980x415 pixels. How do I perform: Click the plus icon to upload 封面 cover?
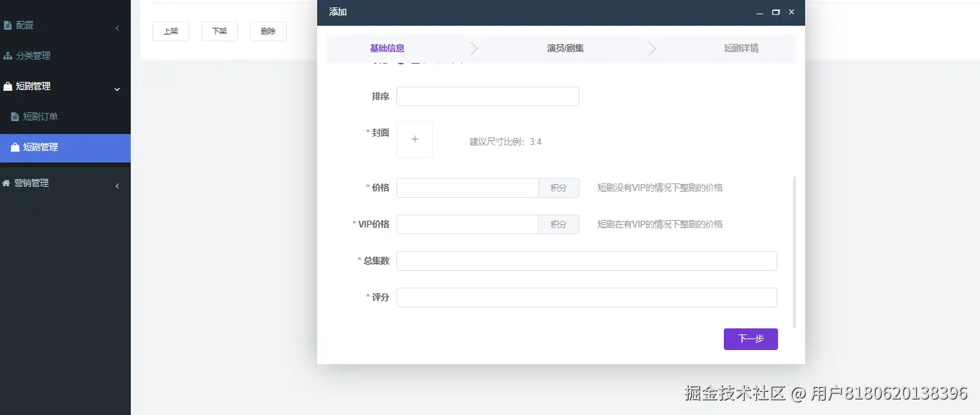tap(414, 139)
